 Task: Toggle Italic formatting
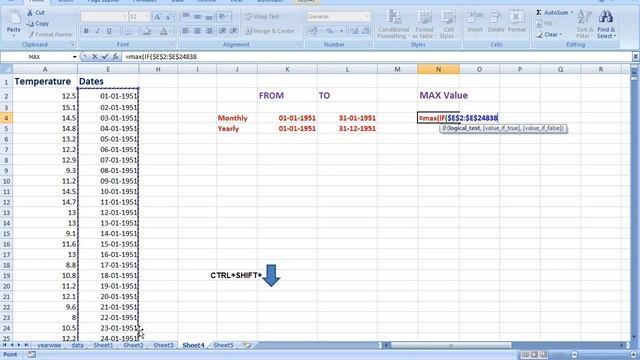pos(98,31)
